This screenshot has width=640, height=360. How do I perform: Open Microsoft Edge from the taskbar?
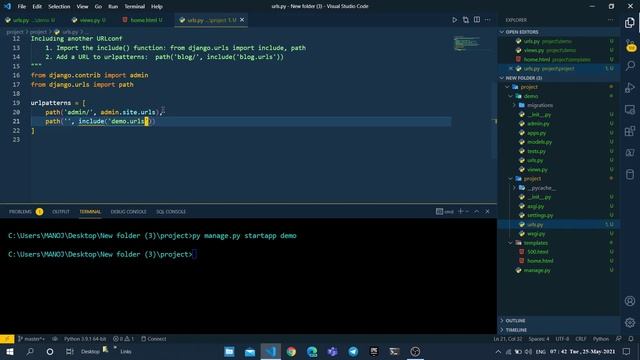(312, 351)
